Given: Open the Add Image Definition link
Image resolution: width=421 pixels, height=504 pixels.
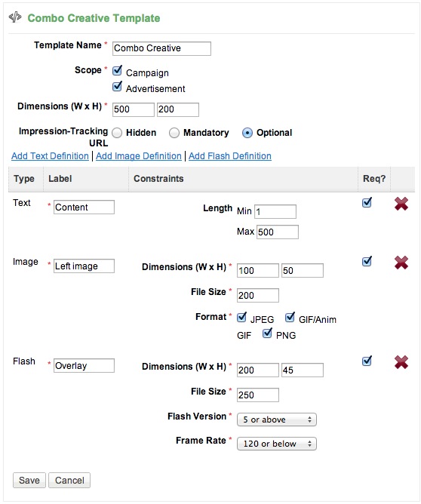Looking at the screenshot, I should pyautogui.click(x=139, y=156).
